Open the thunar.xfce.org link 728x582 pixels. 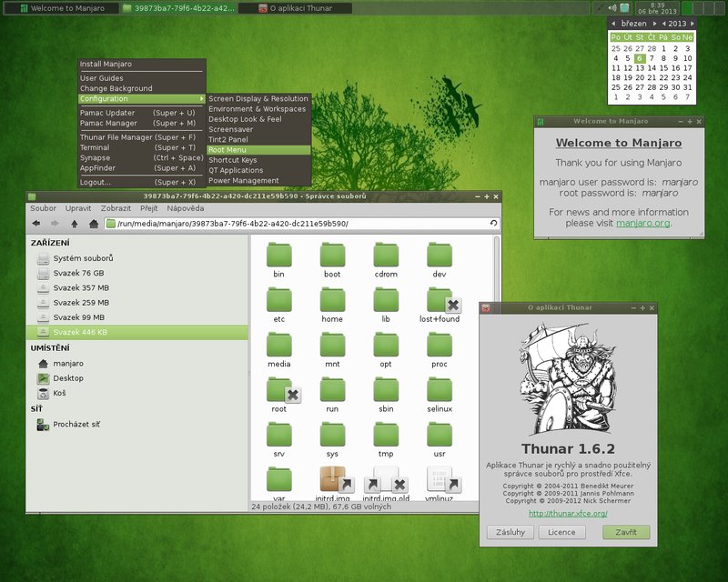click(568, 513)
